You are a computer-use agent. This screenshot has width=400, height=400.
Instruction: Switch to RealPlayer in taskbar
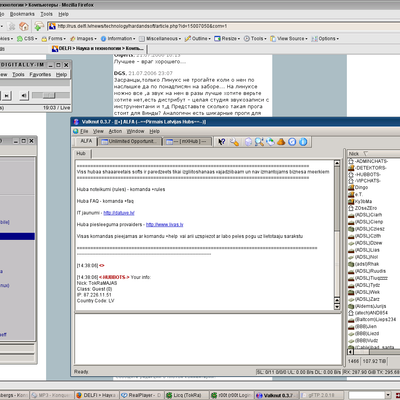(x=141, y=395)
